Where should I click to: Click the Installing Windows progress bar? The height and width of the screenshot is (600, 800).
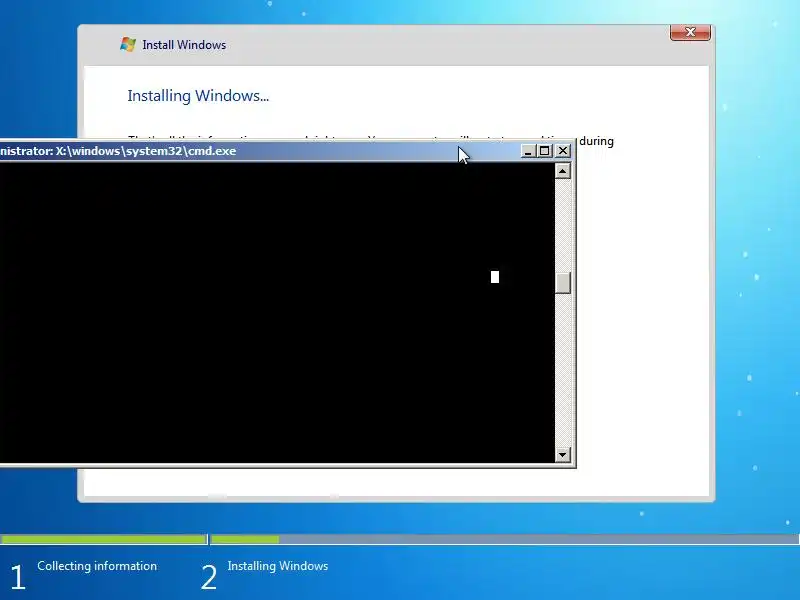[505, 539]
